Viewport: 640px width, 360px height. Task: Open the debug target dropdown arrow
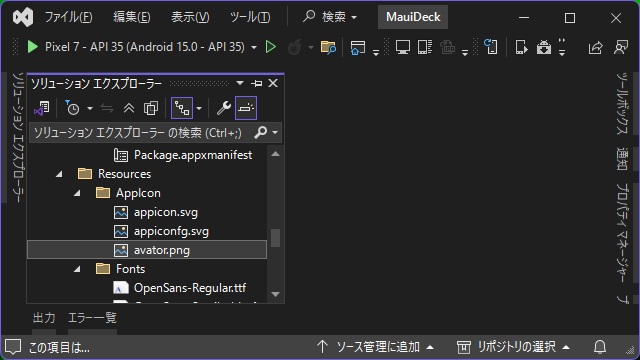pos(254,48)
